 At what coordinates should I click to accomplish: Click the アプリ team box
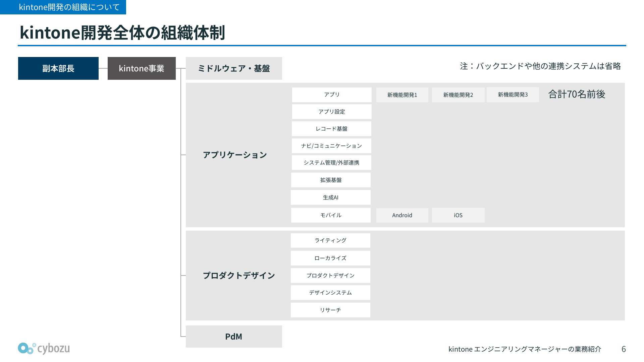[x=332, y=95]
